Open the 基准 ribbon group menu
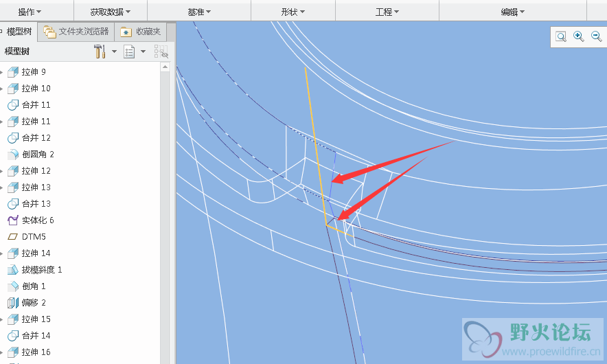The height and width of the screenshot is (364, 607). pos(199,12)
